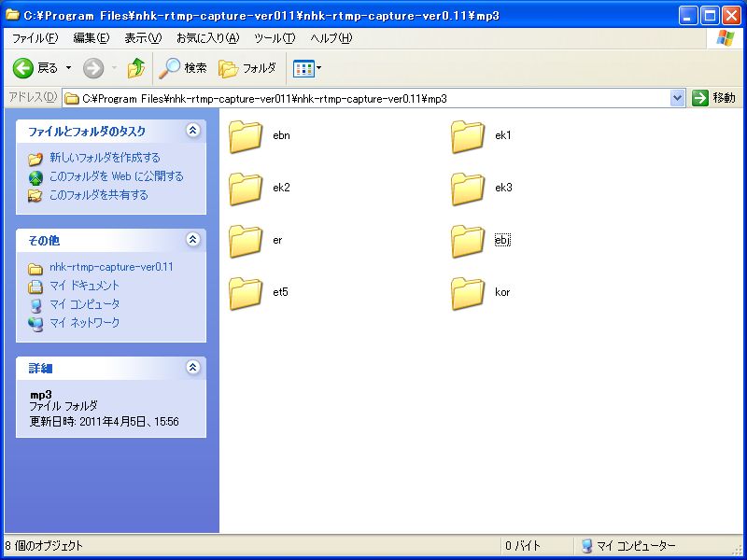Image resolution: width=747 pixels, height=560 pixels.
Task: Click the ek2 folder name label
Action: coord(282,188)
